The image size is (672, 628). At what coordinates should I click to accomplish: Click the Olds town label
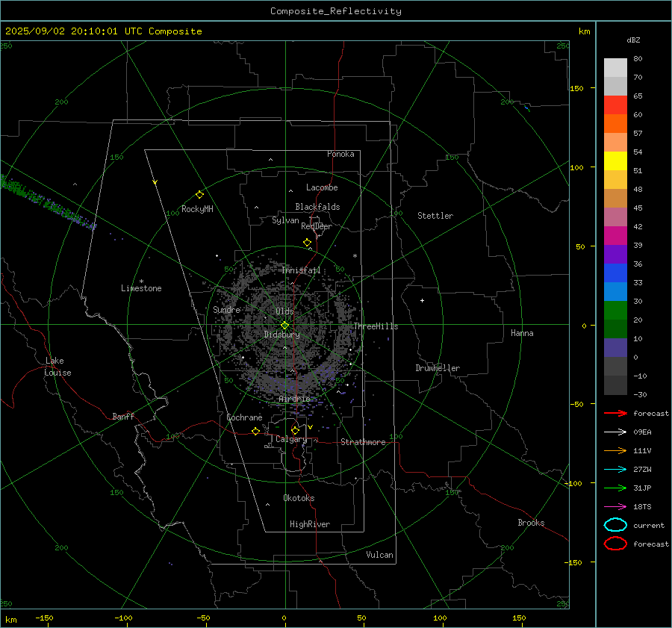284,311
